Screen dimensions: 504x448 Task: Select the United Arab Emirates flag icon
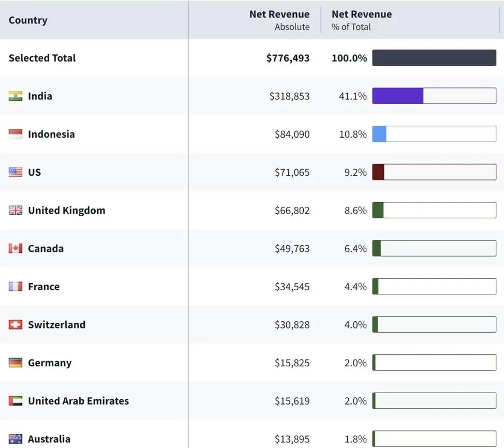[16, 401]
